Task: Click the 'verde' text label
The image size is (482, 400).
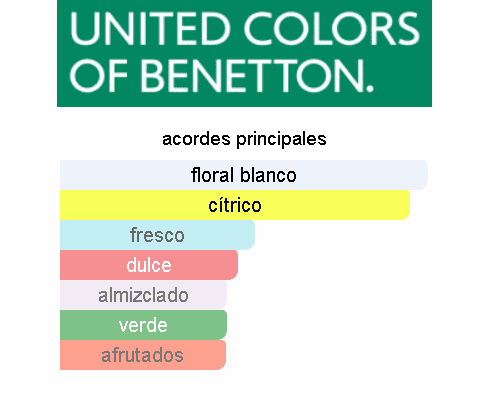Action: pos(143,325)
